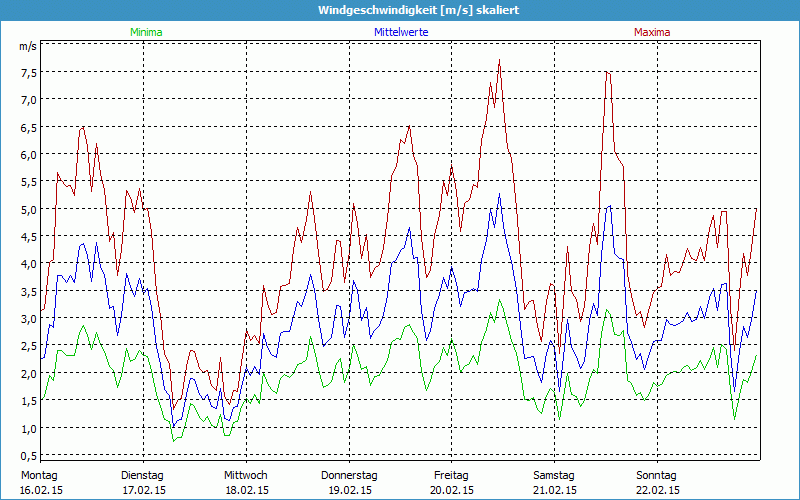The width and height of the screenshot is (800, 500).
Task: Click the '4,0' y-axis value
Action: [x=29, y=264]
